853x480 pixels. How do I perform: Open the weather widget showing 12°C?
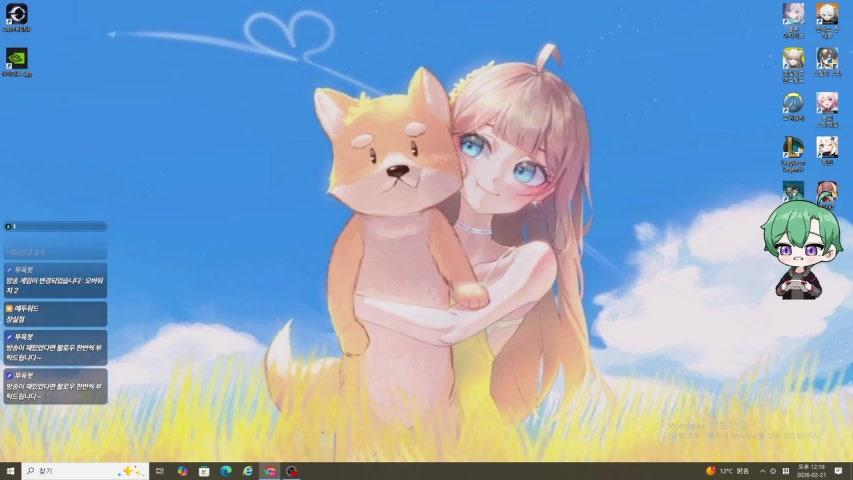click(727, 471)
